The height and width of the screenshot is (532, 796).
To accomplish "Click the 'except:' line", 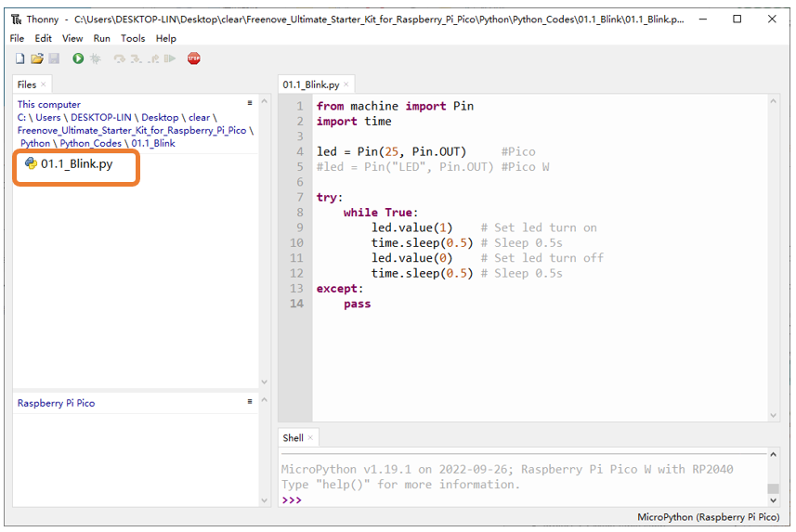I will click(x=340, y=289).
